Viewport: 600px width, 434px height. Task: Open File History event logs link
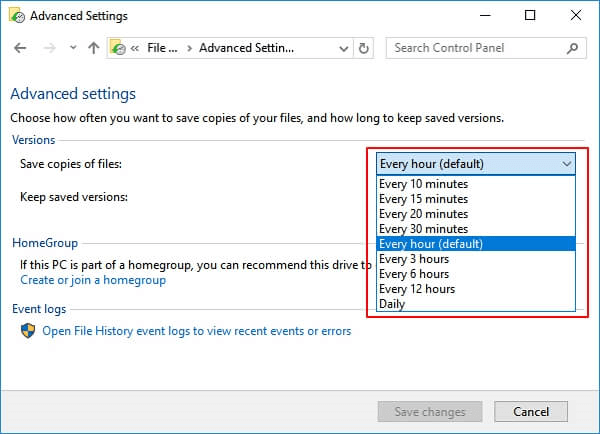click(197, 331)
